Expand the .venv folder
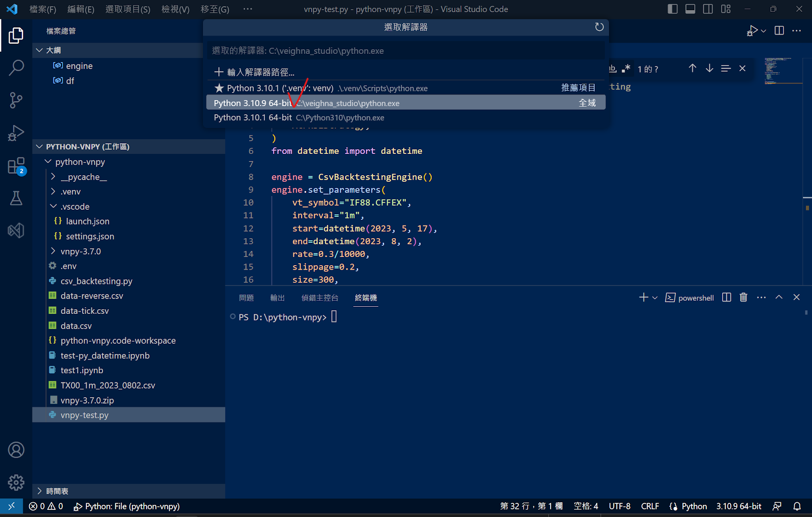Viewport: 812px width, 517px height. 53,191
